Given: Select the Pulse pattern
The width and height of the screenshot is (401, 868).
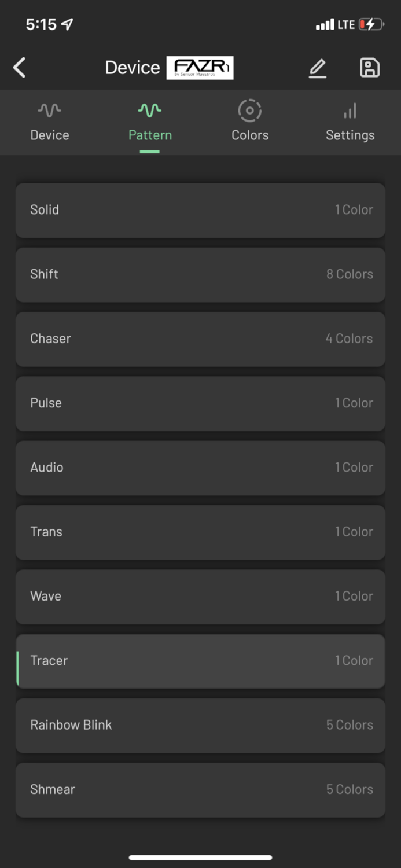Looking at the screenshot, I should click(x=200, y=403).
